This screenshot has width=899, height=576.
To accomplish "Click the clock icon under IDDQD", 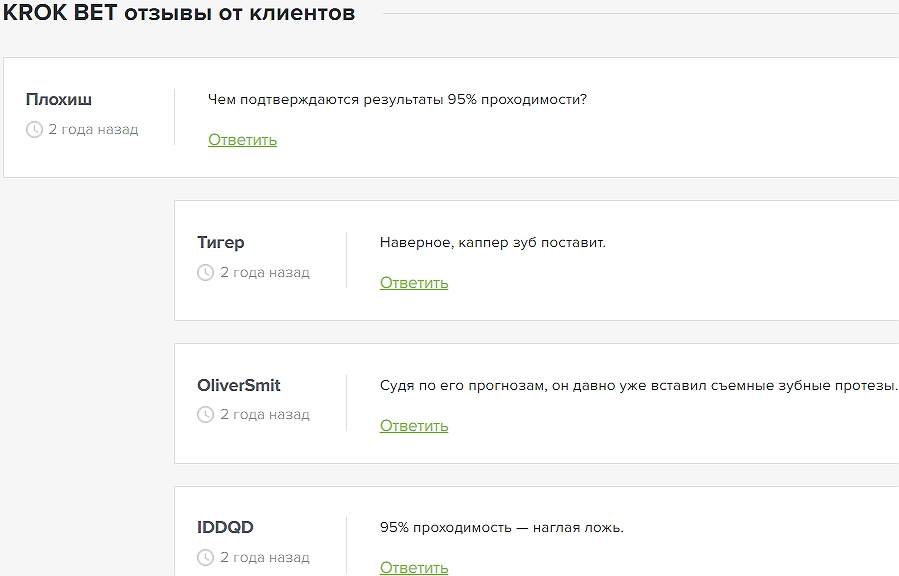I will pos(206,558).
